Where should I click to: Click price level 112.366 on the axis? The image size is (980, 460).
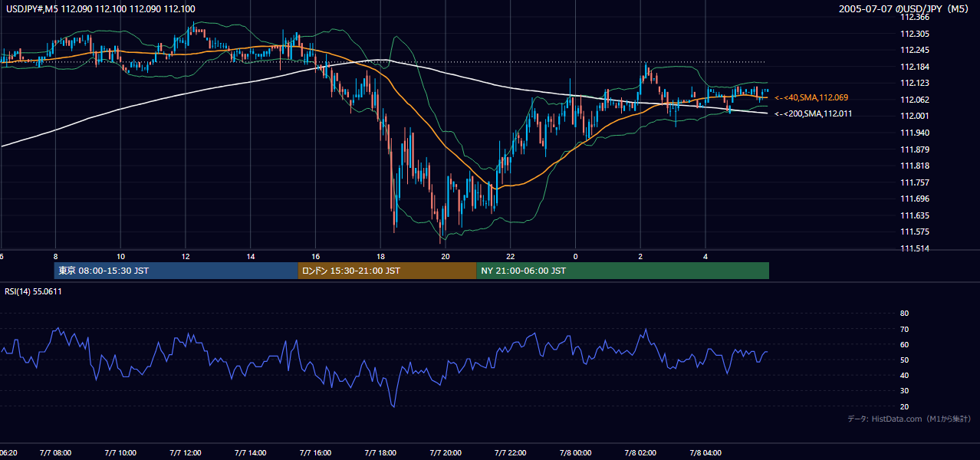[x=915, y=17]
